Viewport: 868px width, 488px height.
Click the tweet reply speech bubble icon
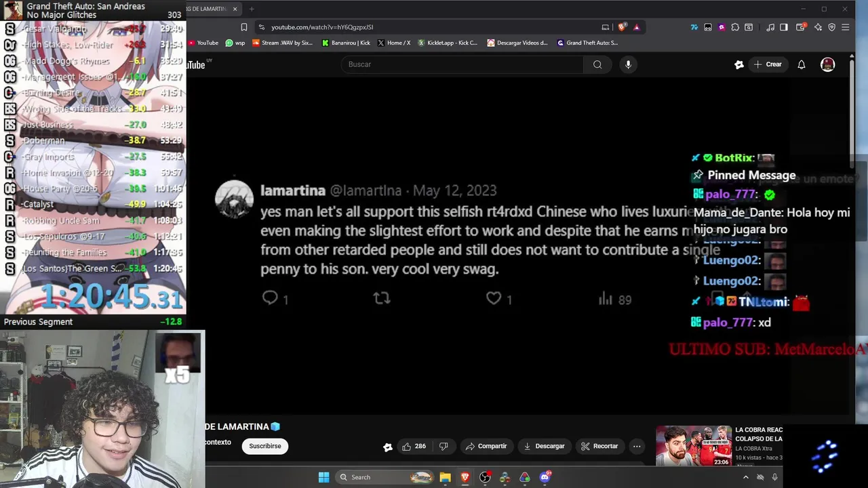[x=270, y=298]
